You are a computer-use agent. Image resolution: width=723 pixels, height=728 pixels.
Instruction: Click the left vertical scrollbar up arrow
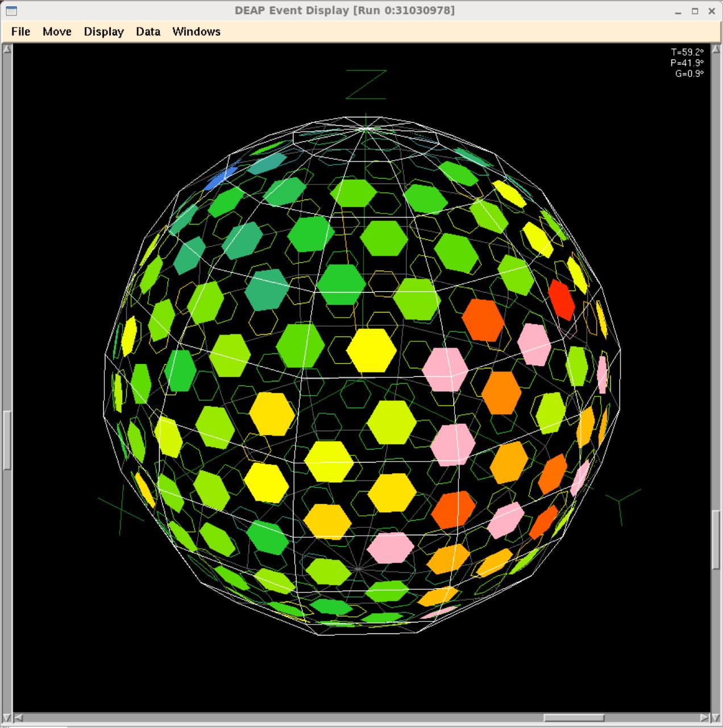click(7, 49)
